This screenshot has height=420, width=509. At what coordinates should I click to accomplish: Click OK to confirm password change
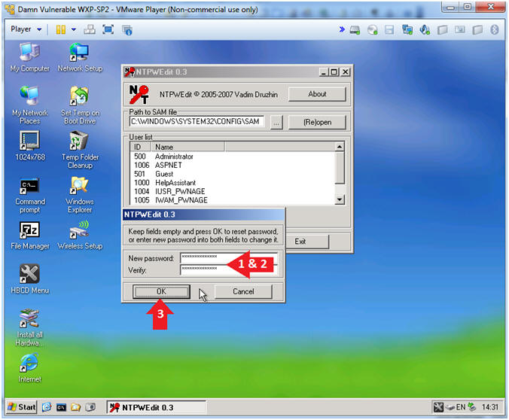coord(161,291)
